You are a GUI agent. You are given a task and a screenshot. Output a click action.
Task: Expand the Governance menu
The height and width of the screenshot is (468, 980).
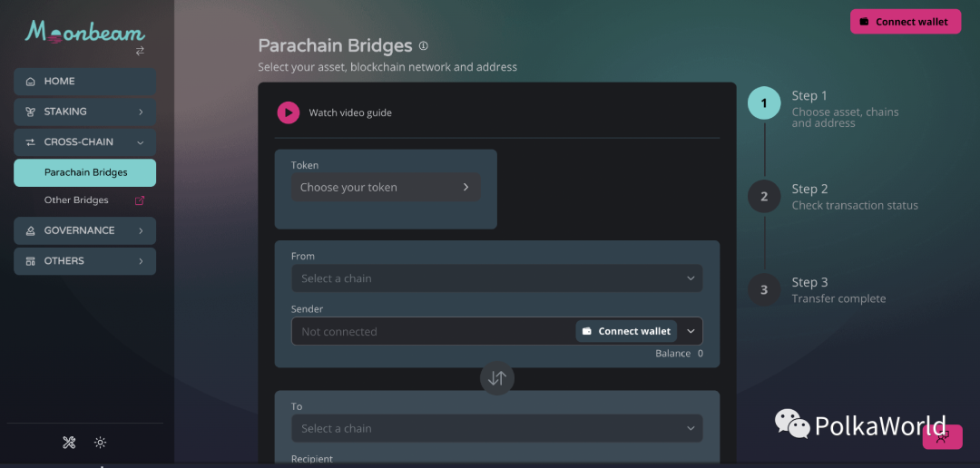point(84,230)
